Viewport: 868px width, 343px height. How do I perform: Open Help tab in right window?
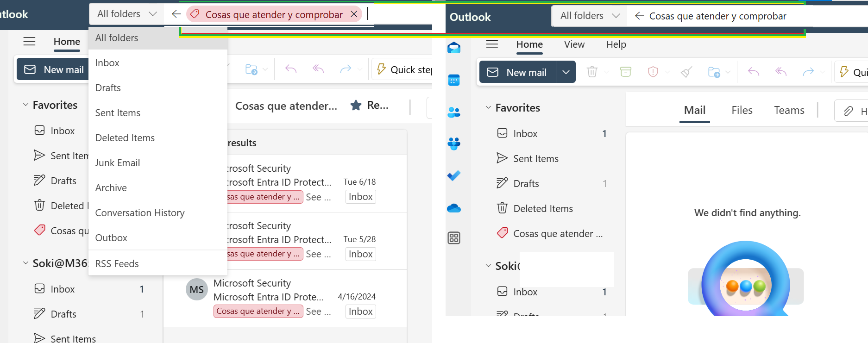pos(616,44)
